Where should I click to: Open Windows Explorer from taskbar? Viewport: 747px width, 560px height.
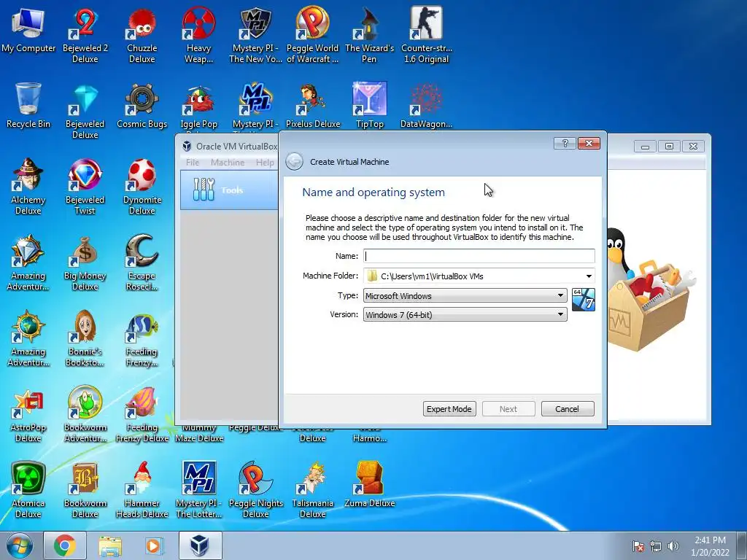110,545
